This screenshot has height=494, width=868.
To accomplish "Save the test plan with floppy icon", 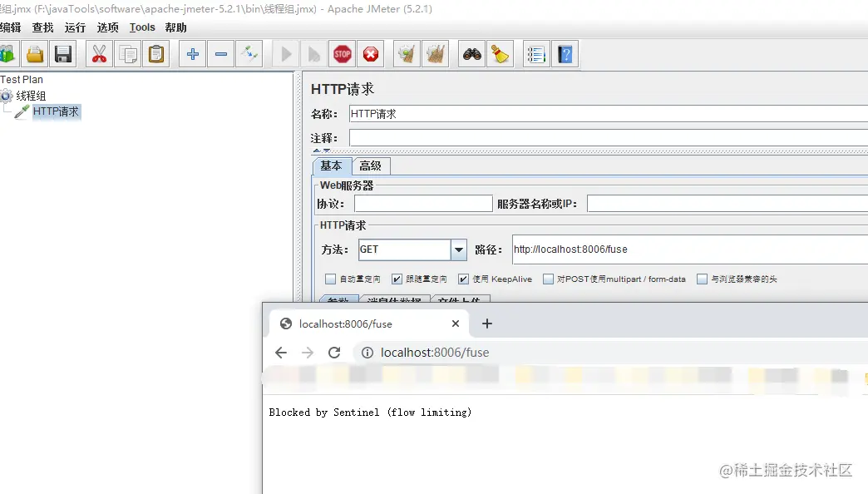I will pyautogui.click(x=63, y=54).
